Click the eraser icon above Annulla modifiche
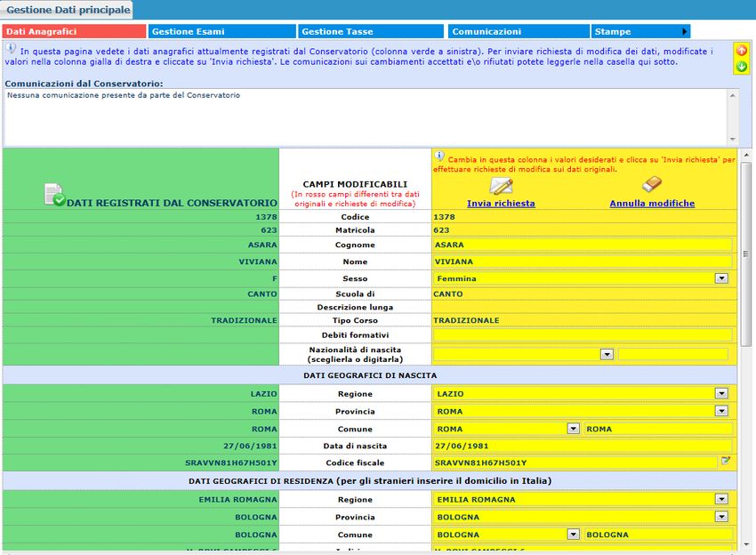Image resolution: width=756 pixels, height=555 pixels. tap(652, 184)
